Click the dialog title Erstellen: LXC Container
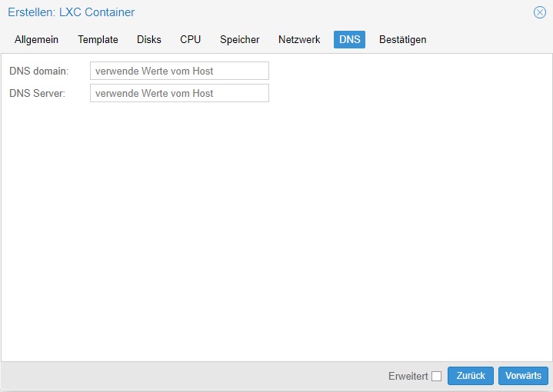The width and height of the screenshot is (553, 392). tap(72, 12)
